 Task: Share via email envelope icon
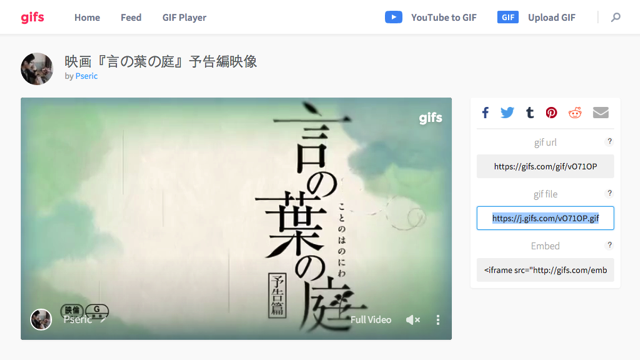click(600, 113)
